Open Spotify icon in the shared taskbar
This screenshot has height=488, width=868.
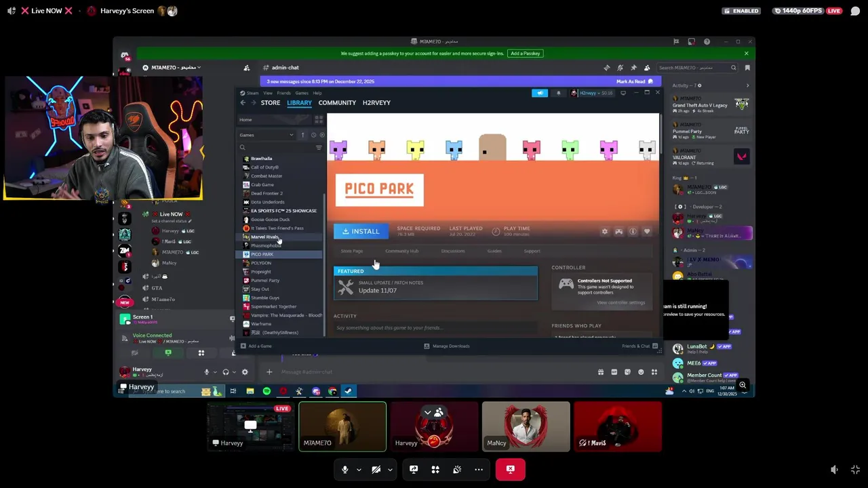pyautogui.click(x=267, y=391)
